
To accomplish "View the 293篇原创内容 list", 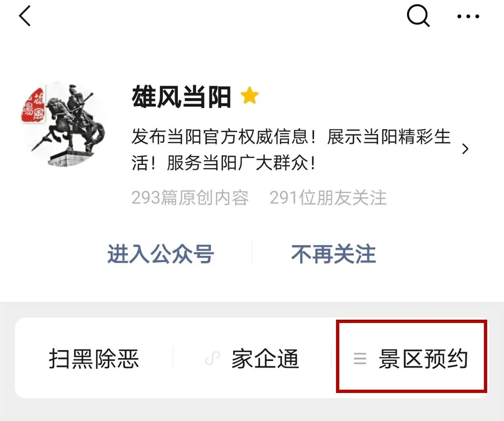I will click(190, 197).
